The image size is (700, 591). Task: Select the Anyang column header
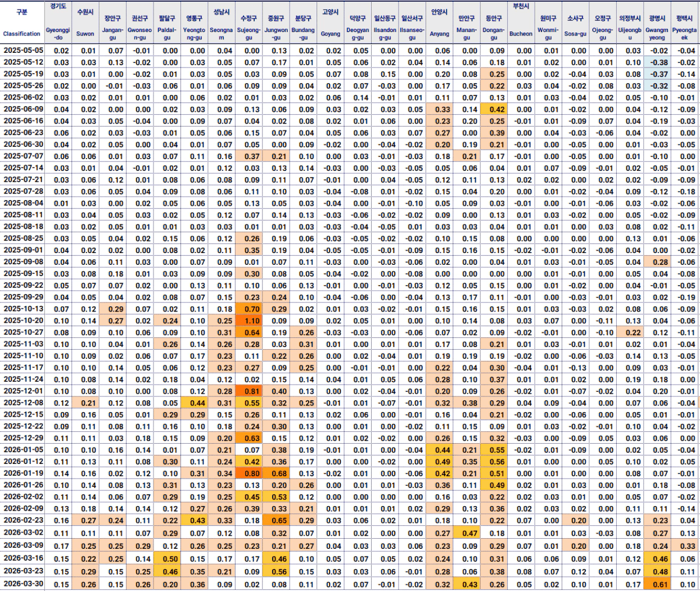click(x=440, y=22)
